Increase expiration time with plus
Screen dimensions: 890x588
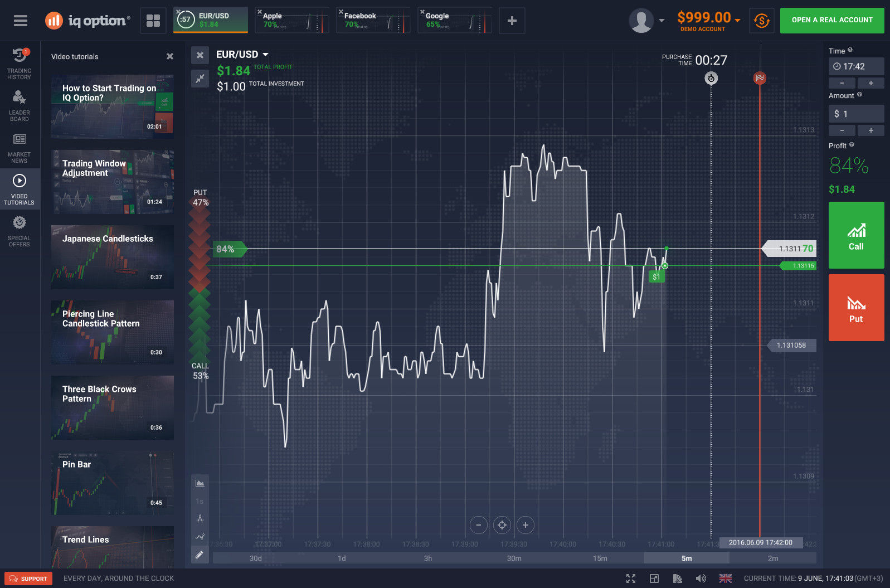pos(871,83)
